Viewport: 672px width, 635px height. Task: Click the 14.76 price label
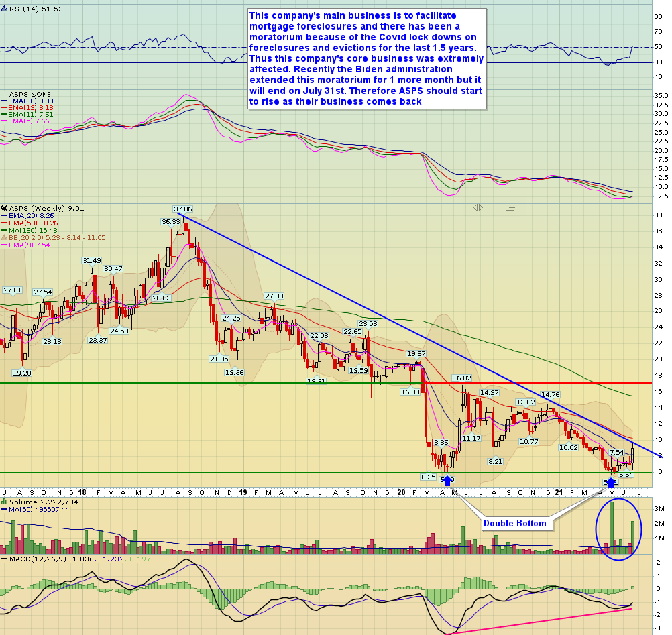(551, 395)
